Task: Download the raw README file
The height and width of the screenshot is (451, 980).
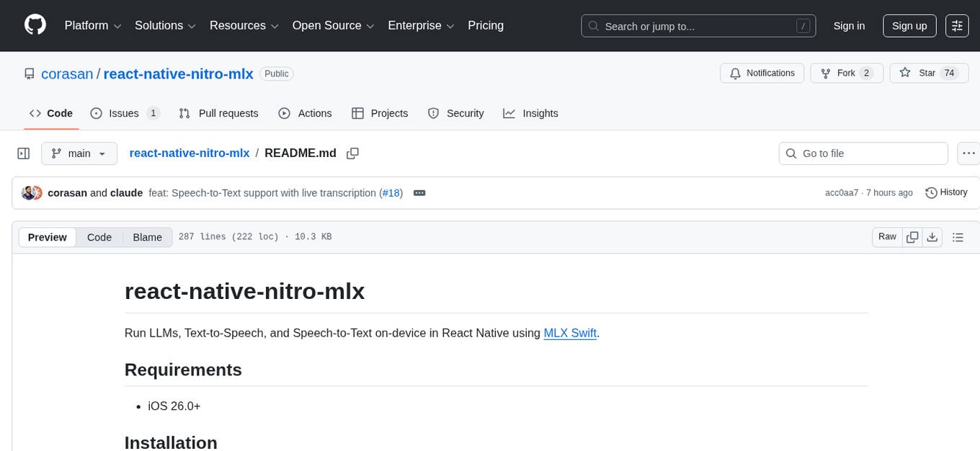Action: point(932,236)
